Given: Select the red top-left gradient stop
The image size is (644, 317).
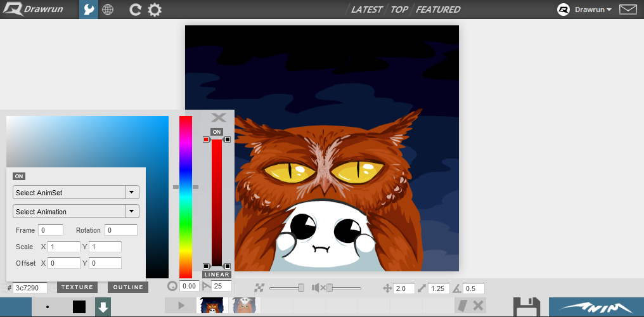Looking at the screenshot, I should click(x=206, y=139).
